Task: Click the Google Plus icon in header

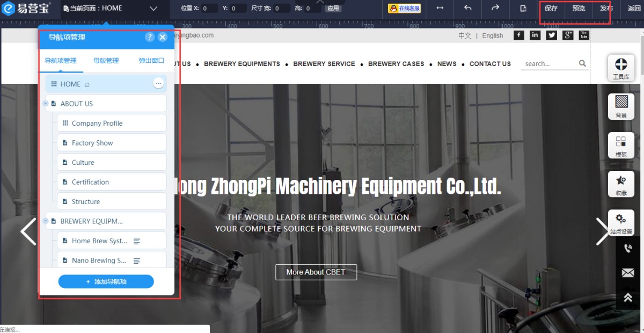Action: tap(568, 35)
